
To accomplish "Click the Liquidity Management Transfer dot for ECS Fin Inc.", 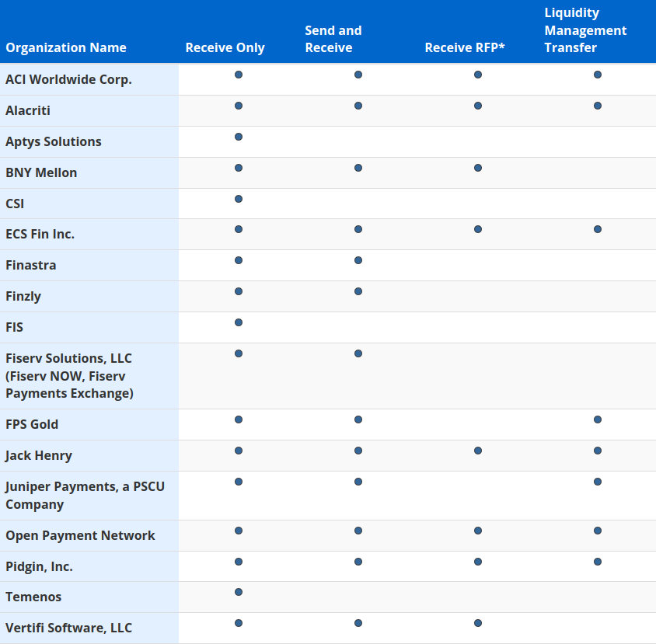I will pos(597,229).
